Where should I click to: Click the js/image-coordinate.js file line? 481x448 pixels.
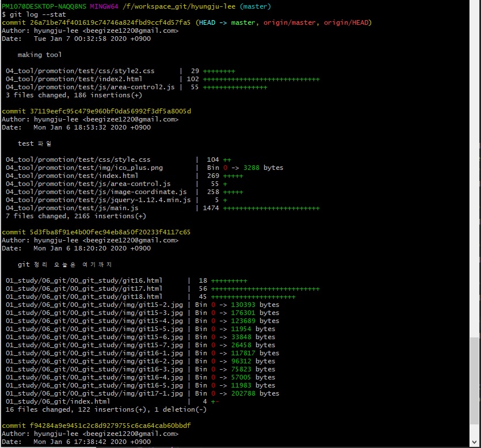pos(96,192)
